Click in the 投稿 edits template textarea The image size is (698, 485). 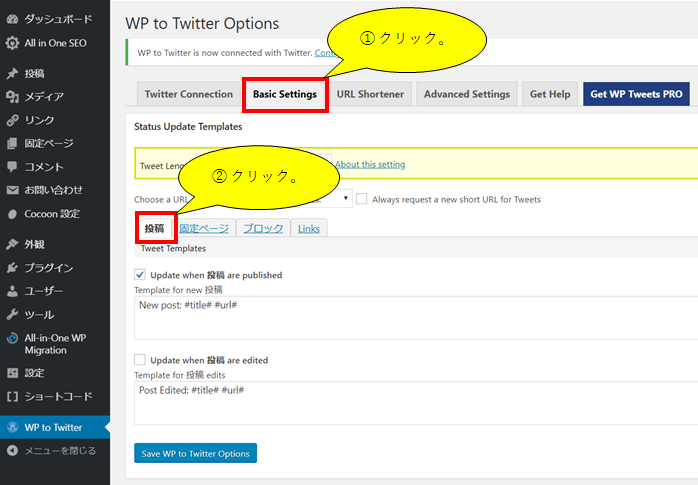point(416,403)
